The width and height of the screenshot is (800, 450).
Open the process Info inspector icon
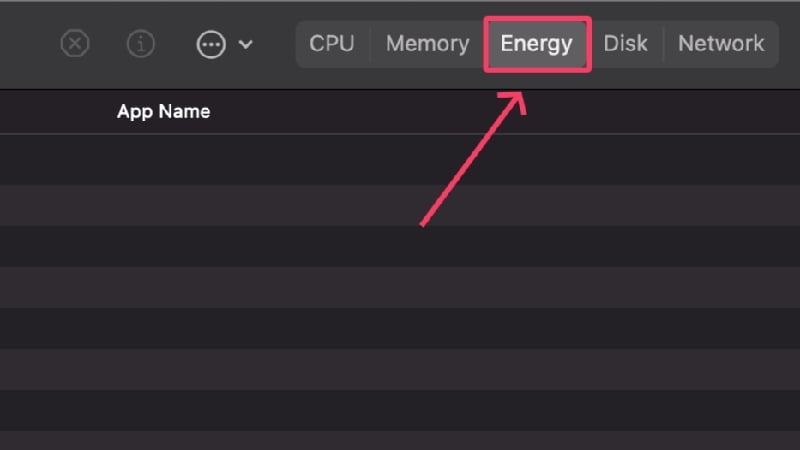(141, 44)
